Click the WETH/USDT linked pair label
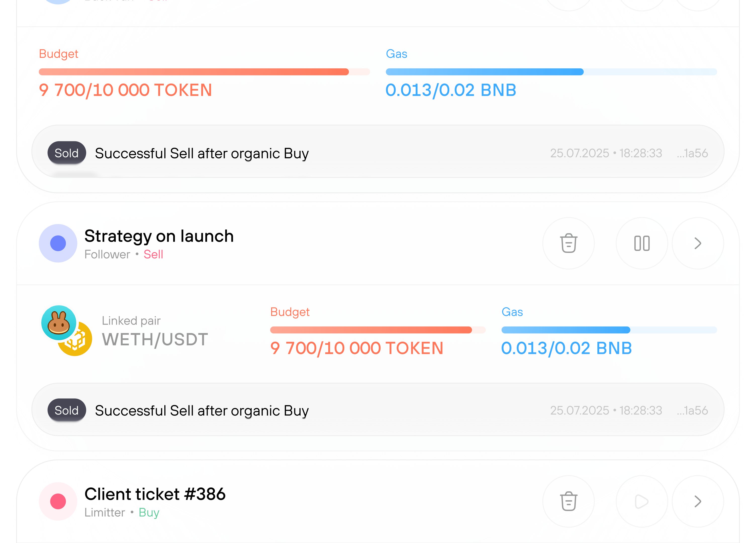Image resolution: width=756 pixels, height=543 pixels. click(155, 339)
